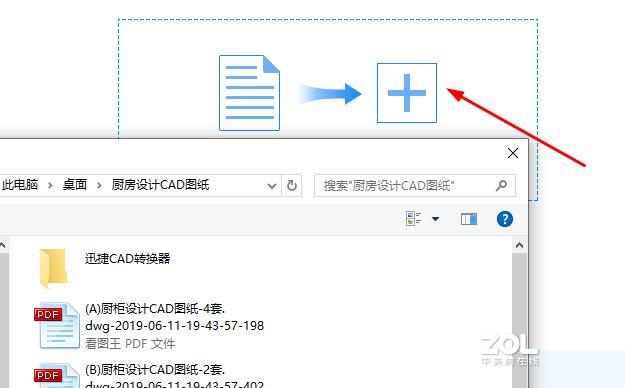Select file name (B)厨柜设计CAD图纸-2套

tap(175, 377)
